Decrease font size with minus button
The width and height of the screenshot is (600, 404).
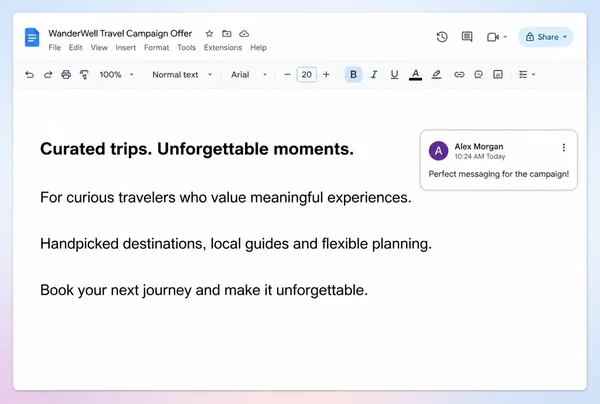pos(287,75)
